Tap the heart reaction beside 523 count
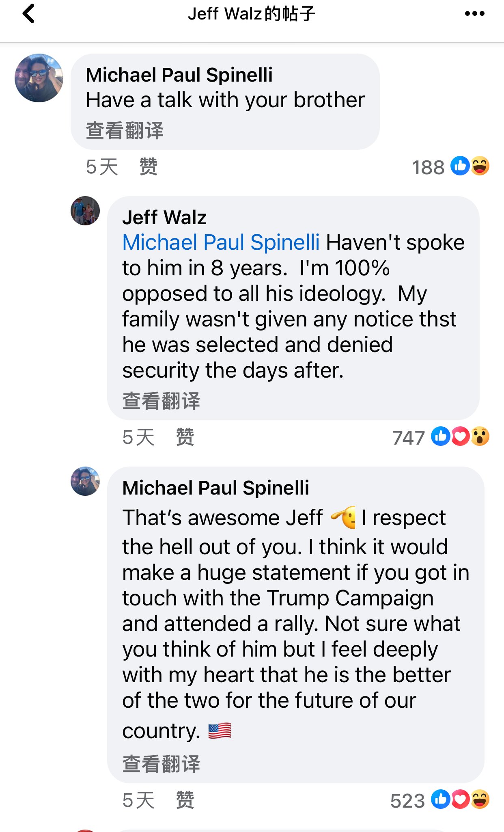This screenshot has height=832, width=504. [460, 800]
